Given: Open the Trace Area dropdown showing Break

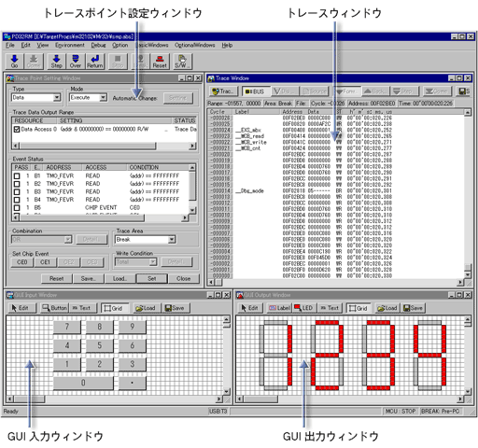Looking at the screenshot, I should (172, 240).
